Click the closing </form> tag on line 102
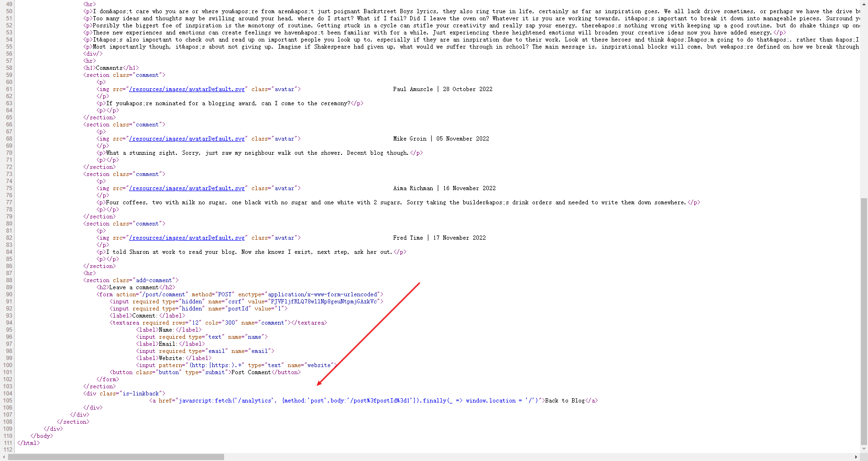 108,379
